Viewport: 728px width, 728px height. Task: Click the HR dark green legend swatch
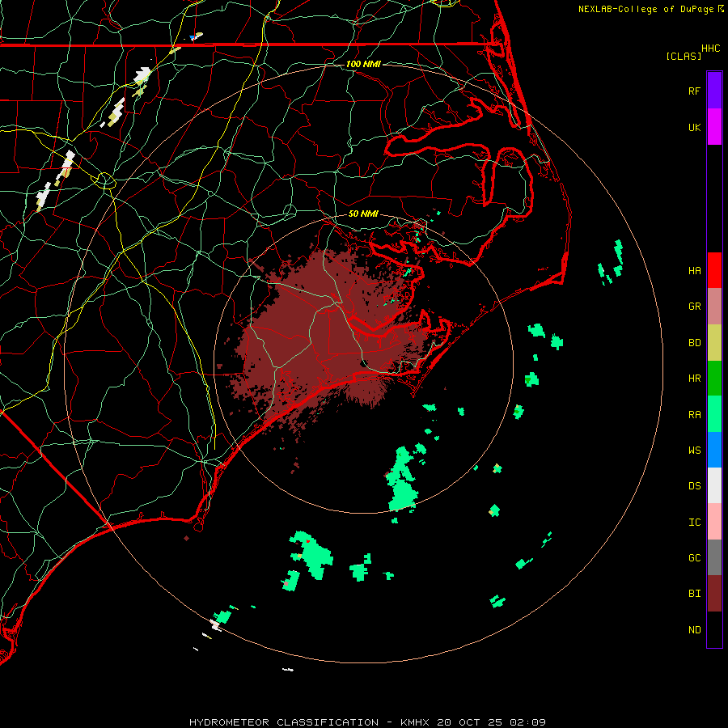pos(714,379)
